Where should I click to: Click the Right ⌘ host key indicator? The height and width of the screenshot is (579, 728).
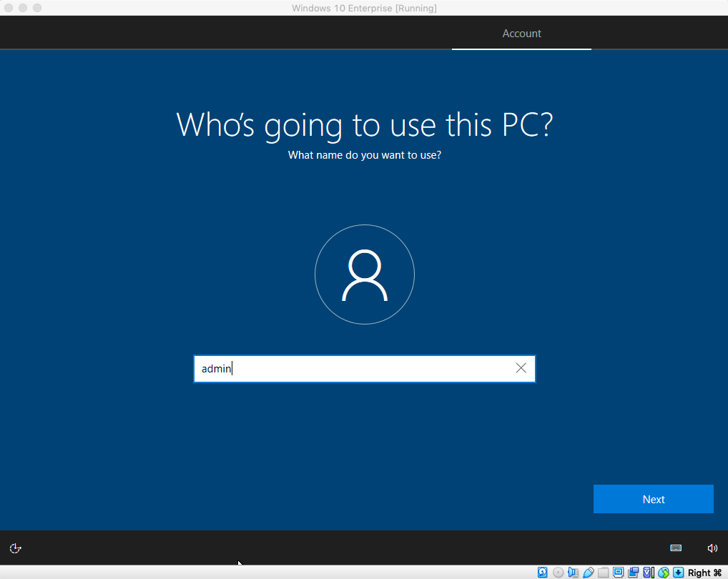[704, 573]
